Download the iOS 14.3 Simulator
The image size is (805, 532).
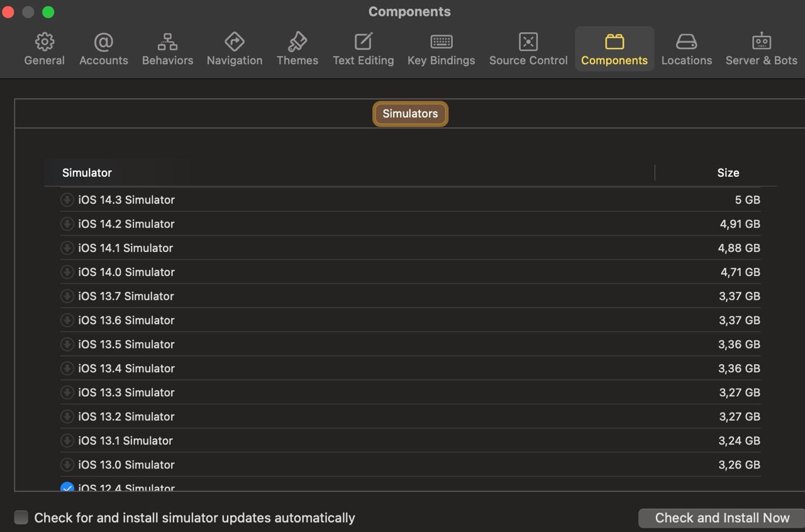coord(67,200)
